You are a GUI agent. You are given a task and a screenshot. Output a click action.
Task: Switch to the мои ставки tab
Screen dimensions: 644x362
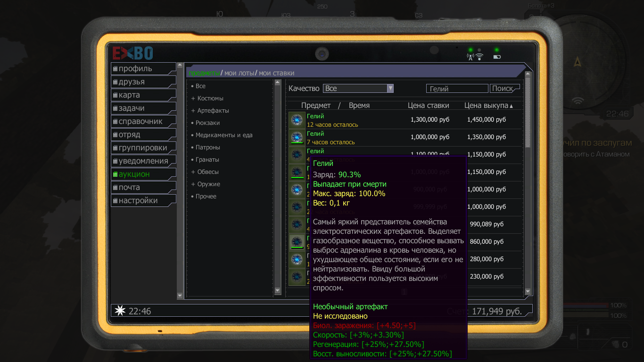pos(276,73)
